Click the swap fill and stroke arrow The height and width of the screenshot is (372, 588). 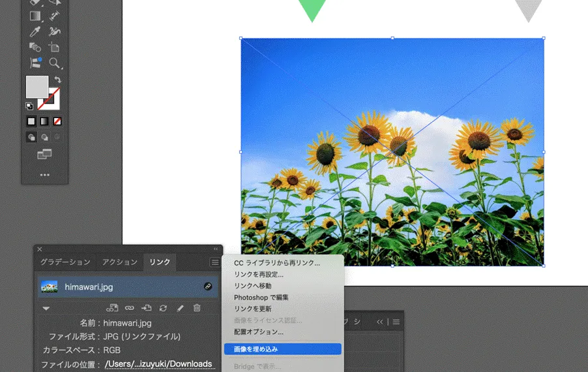tap(57, 80)
